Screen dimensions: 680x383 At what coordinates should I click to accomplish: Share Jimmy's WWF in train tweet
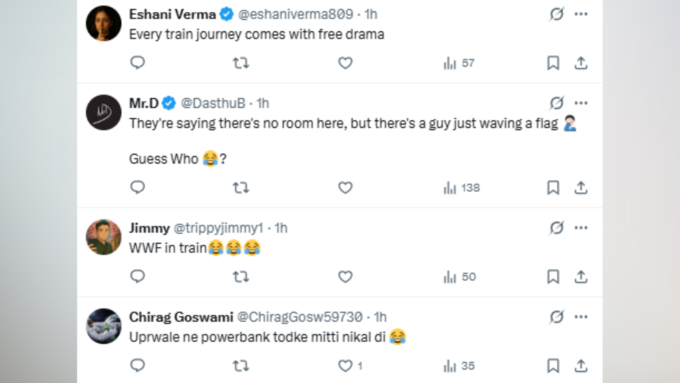coord(581,277)
